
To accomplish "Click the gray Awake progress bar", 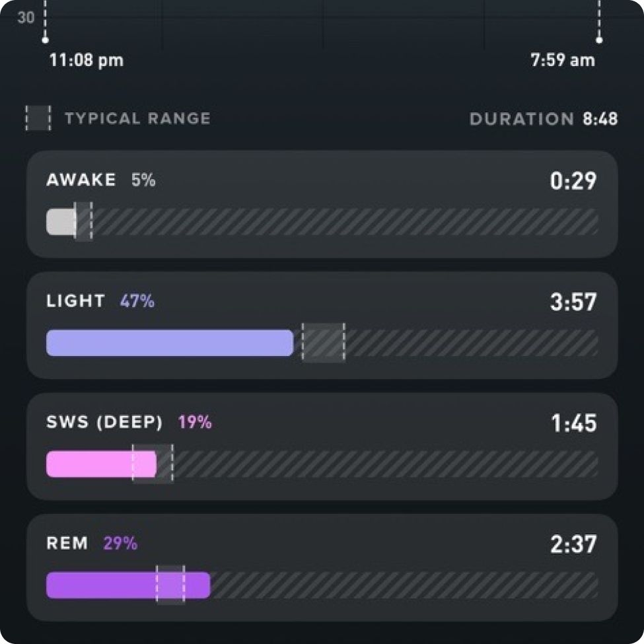I will pos(61,222).
